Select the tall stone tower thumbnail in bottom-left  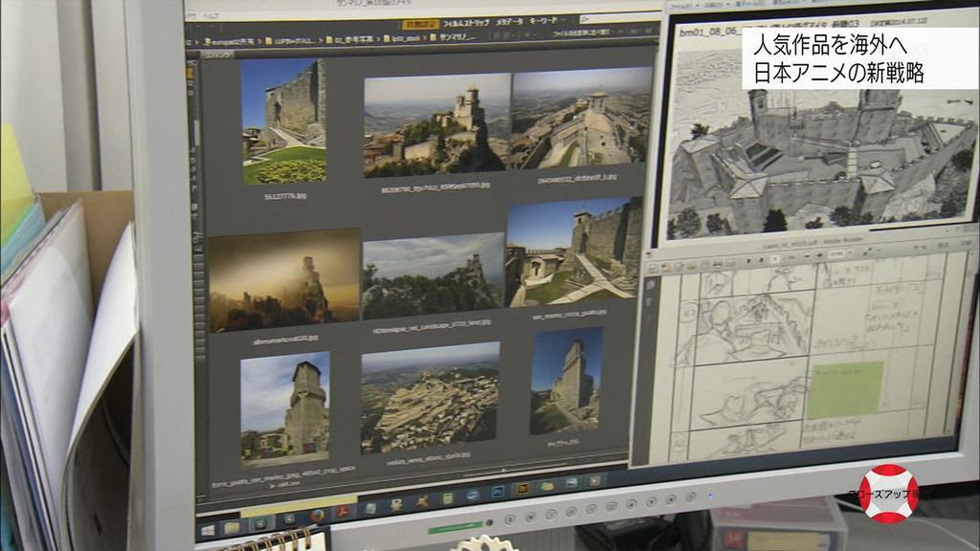285,408
